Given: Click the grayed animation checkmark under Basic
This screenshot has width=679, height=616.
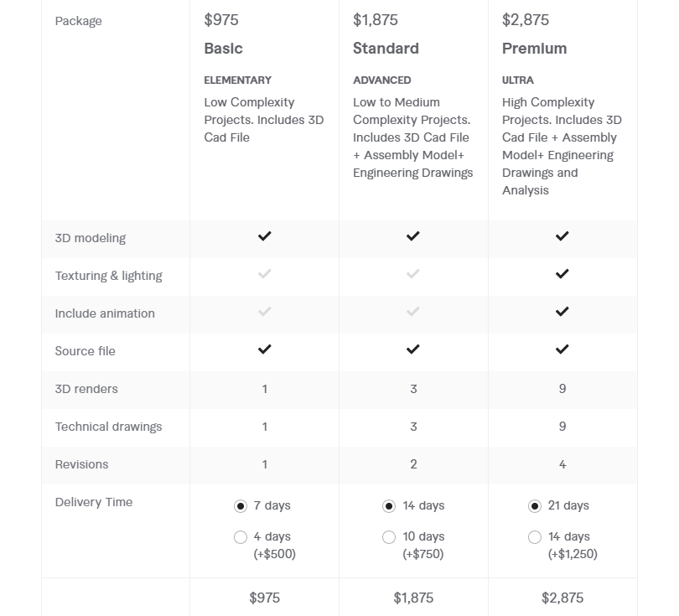Looking at the screenshot, I should coord(264,313).
